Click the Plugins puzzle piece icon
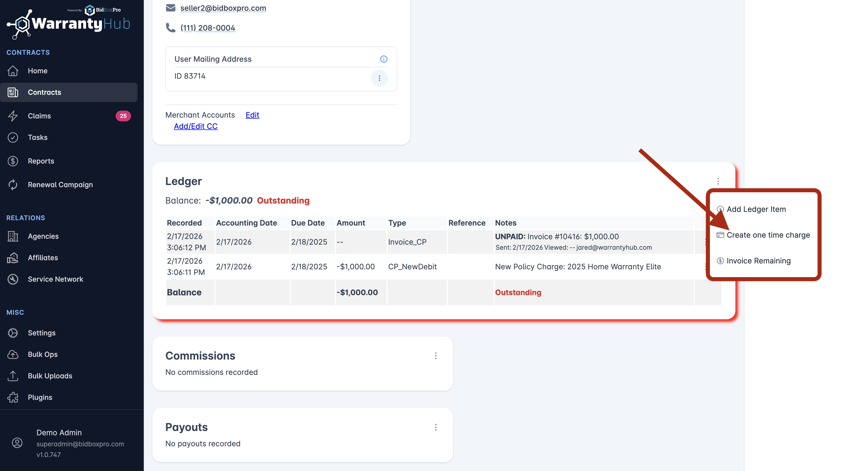 click(13, 397)
